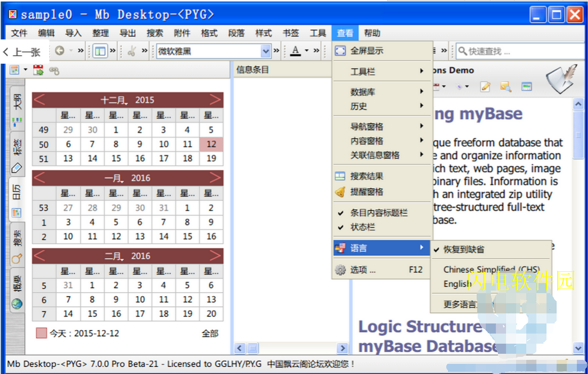Screen dimensions: 588x374
Task: Click the calendar view icon above the calendar
Action: (x=14, y=70)
